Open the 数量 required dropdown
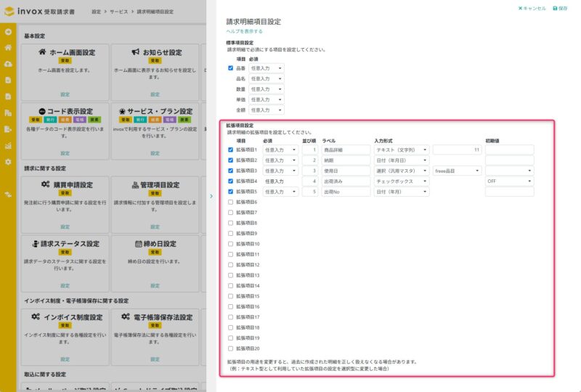Image resolution: width=581 pixels, height=392 pixels. 267,89
